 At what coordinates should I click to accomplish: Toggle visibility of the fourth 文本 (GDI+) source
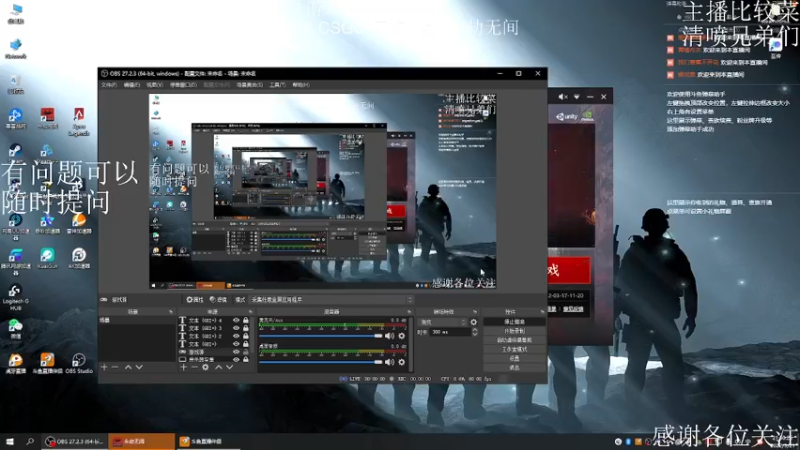[236, 344]
